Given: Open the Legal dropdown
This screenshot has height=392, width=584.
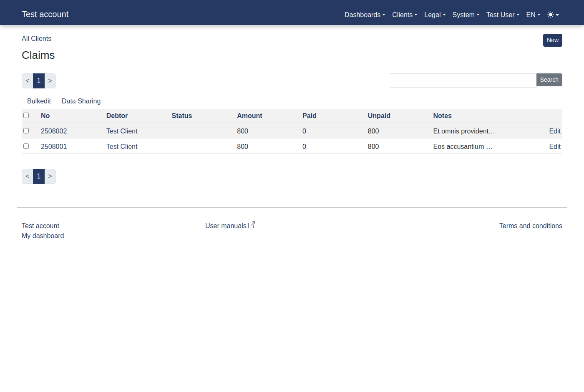Looking at the screenshot, I should pos(434,15).
